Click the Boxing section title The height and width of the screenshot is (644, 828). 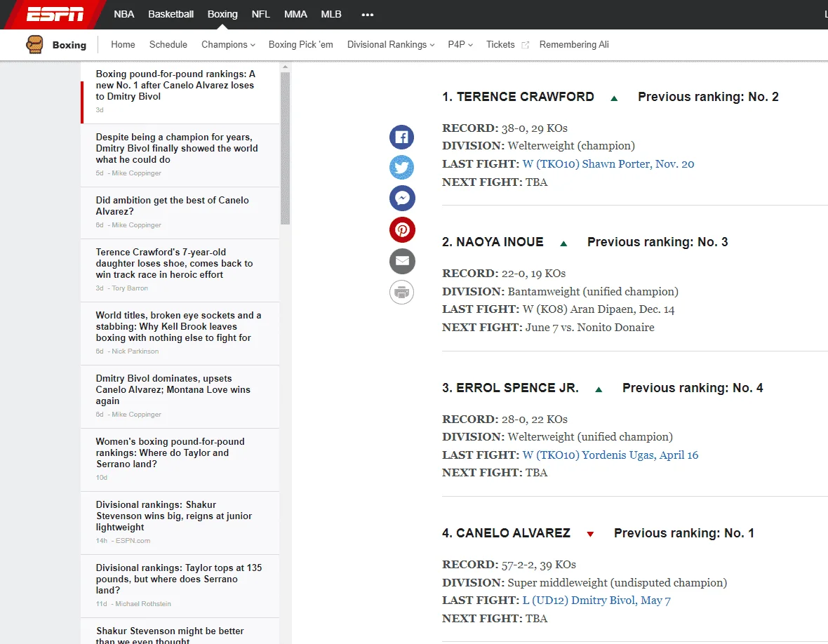pyautogui.click(x=69, y=46)
